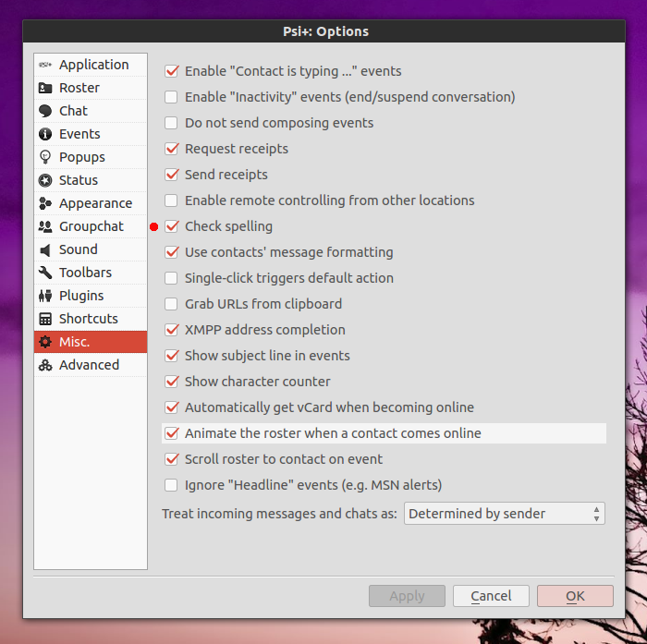Disable Show character counter
The width and height of the screenshot is (647, 644).
tap(171, 382)
